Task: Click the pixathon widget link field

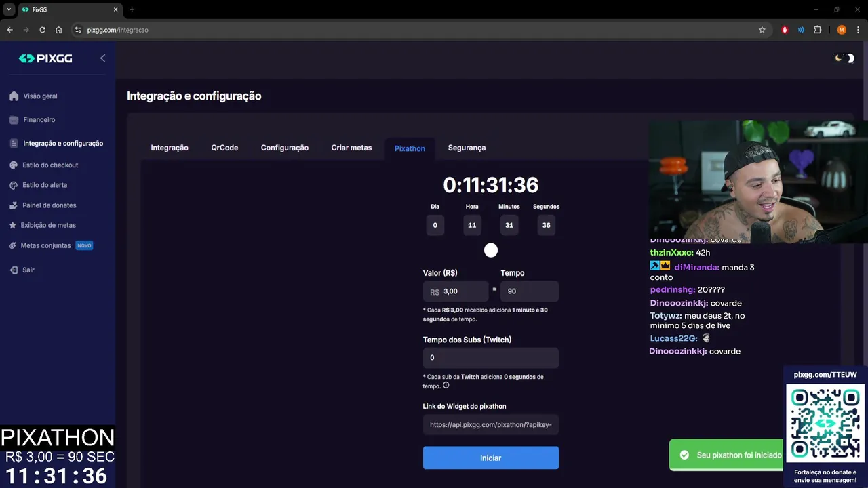Action: coord(491,425)
